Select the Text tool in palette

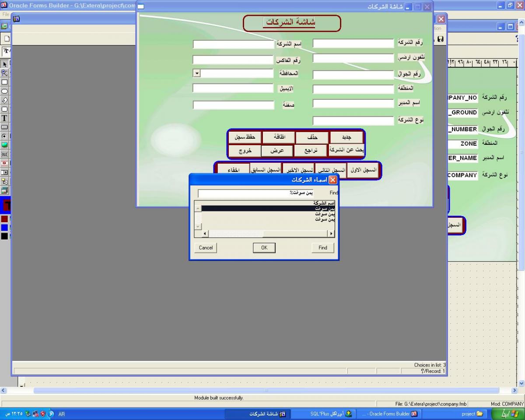[5, 118]
